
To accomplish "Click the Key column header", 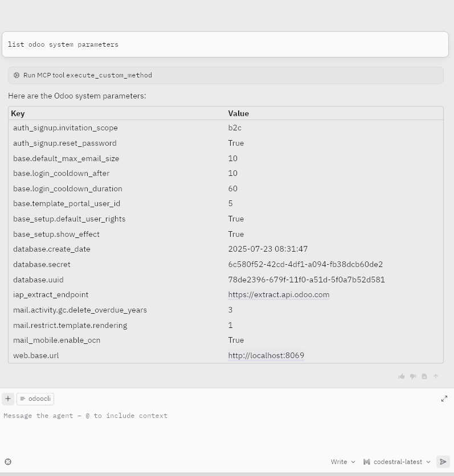I will pyautogui.click(x=18, y=113).
